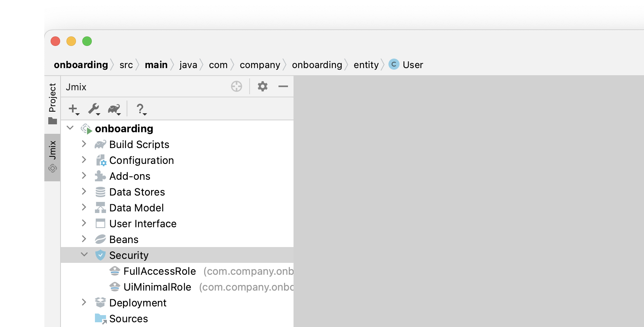644x327 pixels.
Task: Click main in the breadcrumb bar
Action: pyautogui.click(x=156, y=65)
